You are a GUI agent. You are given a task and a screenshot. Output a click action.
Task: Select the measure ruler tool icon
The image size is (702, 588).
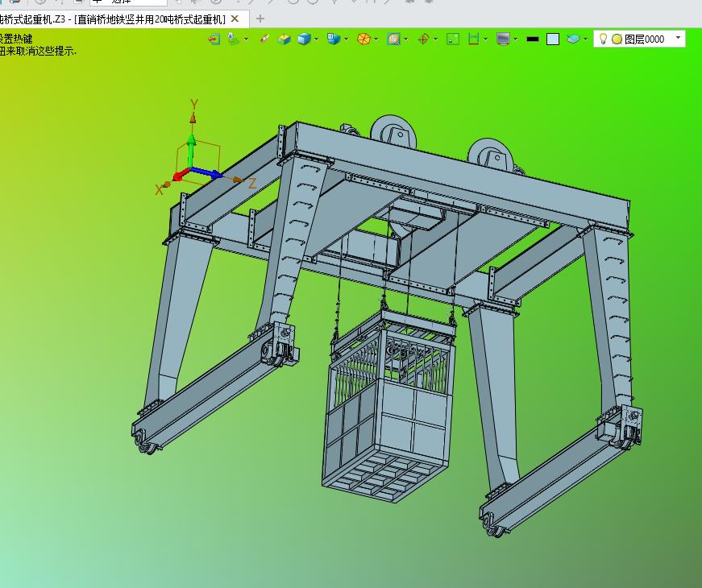[x=264, y=39]
